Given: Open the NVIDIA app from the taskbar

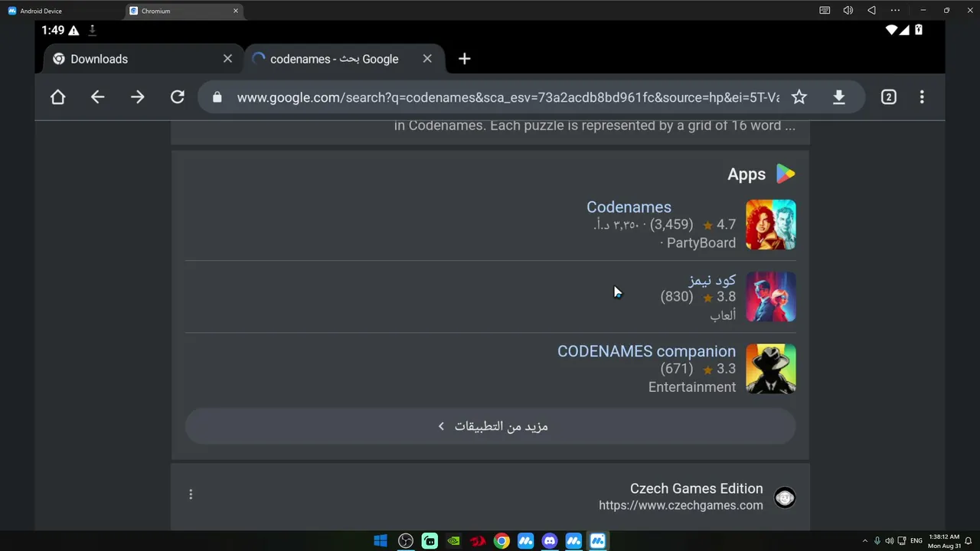Looking at the screenshot, I should pyautogui.click(x=453, y=541).
